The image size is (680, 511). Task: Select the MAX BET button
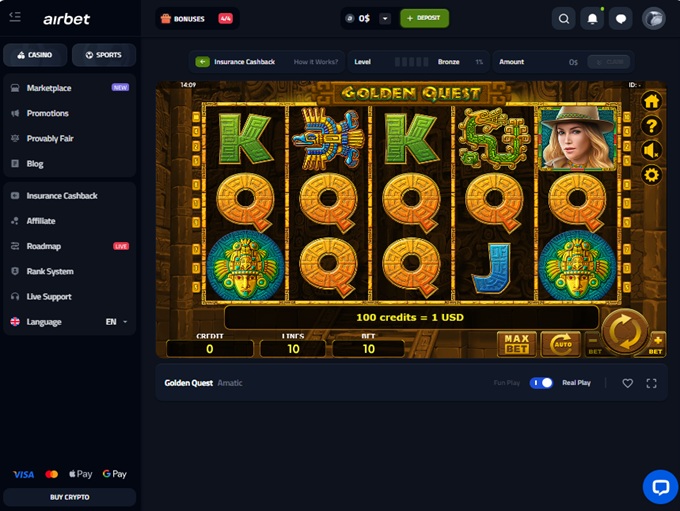[x=517, y=344]
